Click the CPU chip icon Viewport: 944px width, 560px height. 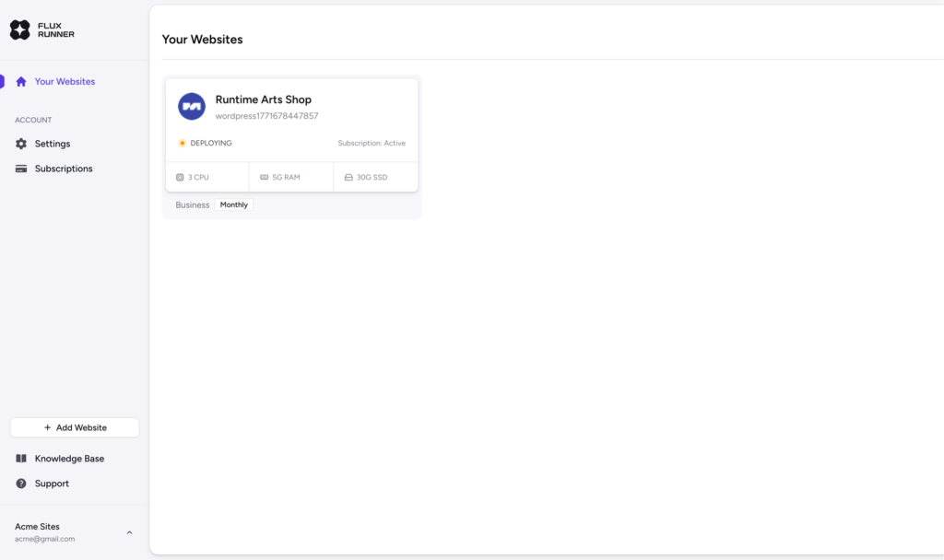point(180,177)
